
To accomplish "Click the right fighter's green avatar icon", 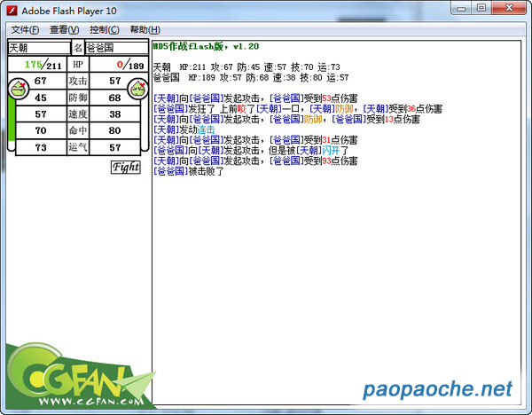I will [x=137, y=88].
